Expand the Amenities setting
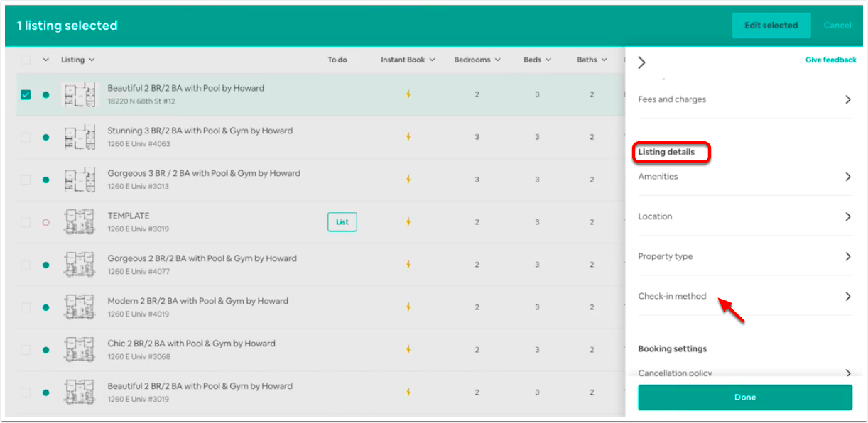Viewport: 868px width, 423px height. coord(745,177)
